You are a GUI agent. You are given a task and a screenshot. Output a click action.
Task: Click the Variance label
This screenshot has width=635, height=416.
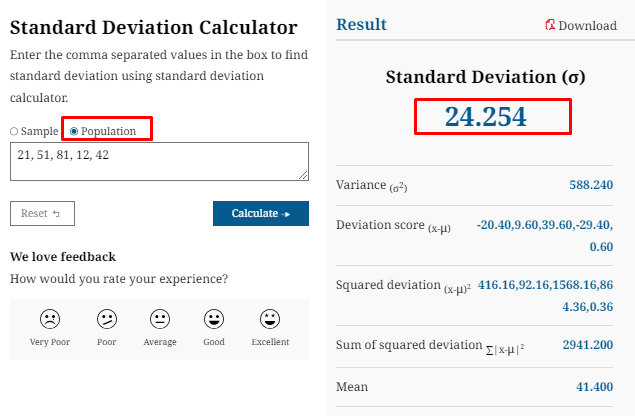point(371,186)
